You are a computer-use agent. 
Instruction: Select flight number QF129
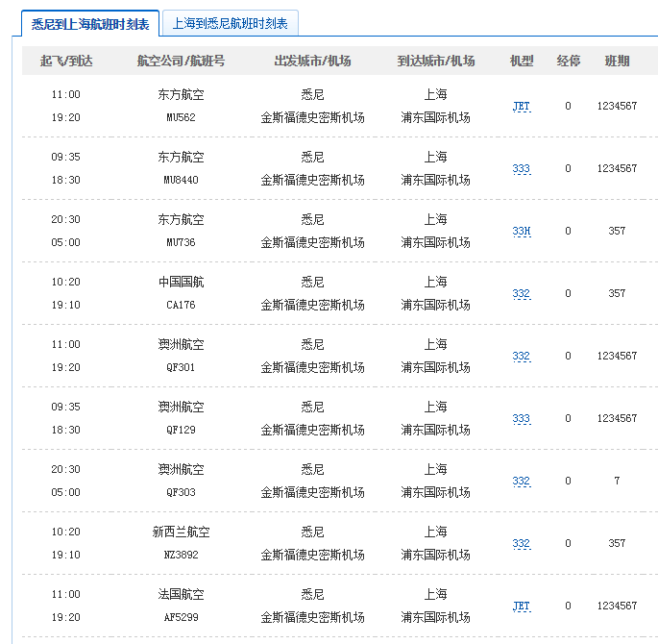[x=181, y=431]
